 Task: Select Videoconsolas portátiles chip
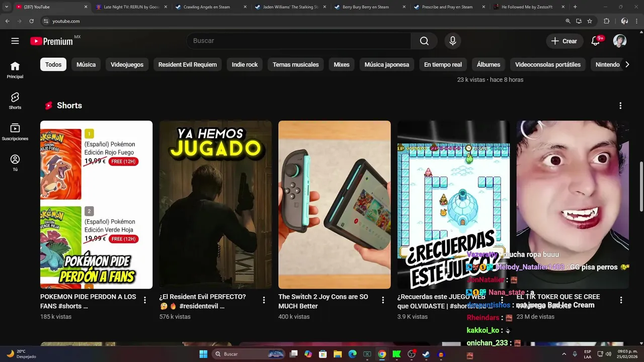[x=548, y=64]
